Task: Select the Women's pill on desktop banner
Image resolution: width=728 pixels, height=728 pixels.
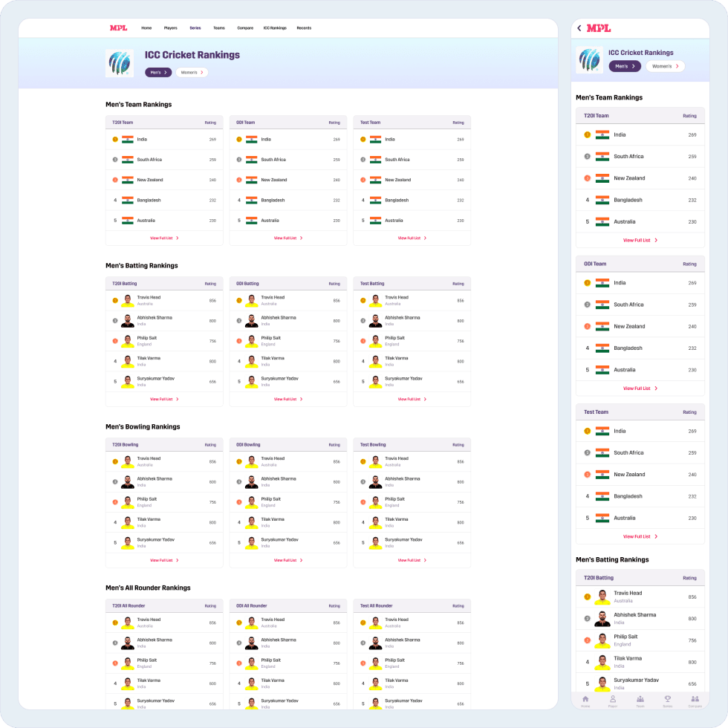Action: (x=192, y=73)
